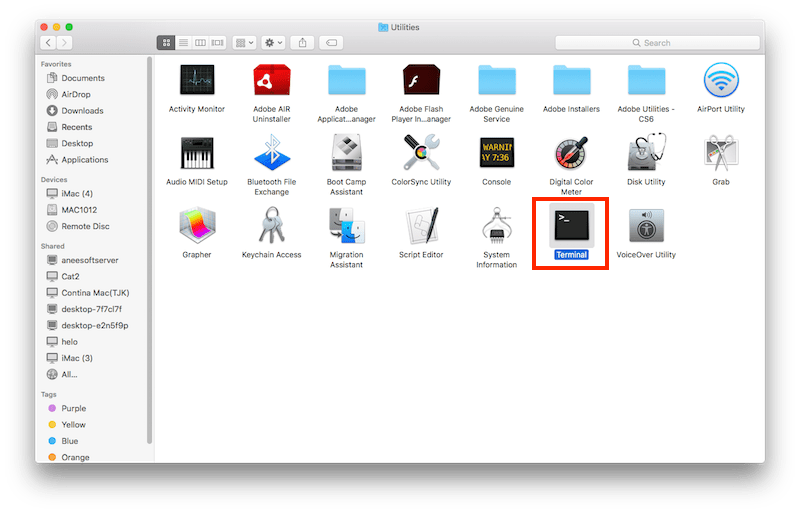800x513 pixels.
Task: Select Adobe Flash Player Install Manager
Action: [x=421, y=80]
